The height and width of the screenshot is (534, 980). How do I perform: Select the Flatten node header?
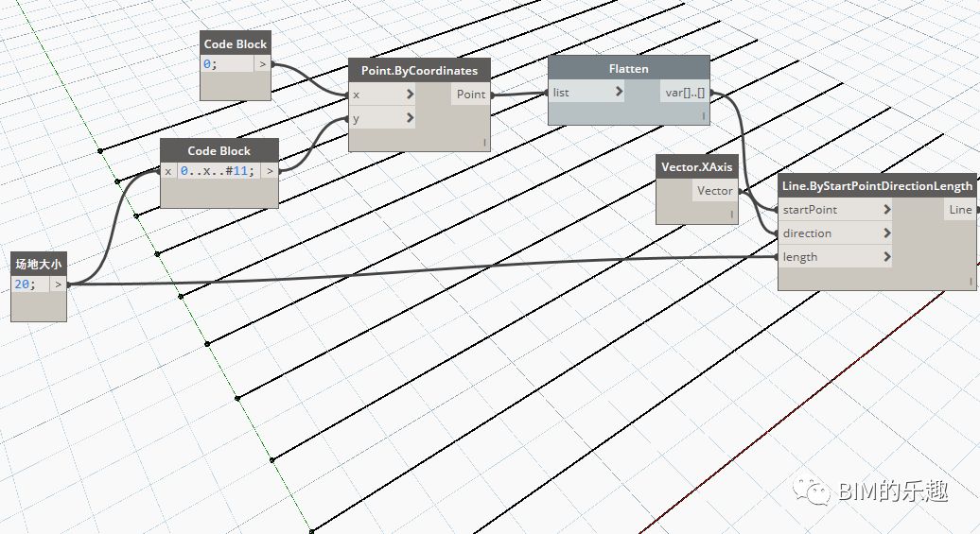tap(629, 69)
